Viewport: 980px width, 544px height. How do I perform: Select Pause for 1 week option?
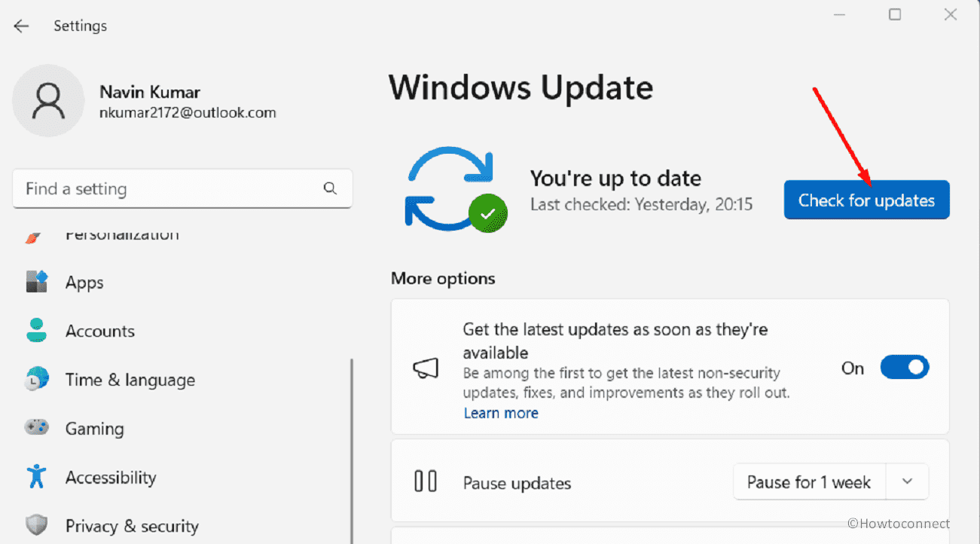808,482
